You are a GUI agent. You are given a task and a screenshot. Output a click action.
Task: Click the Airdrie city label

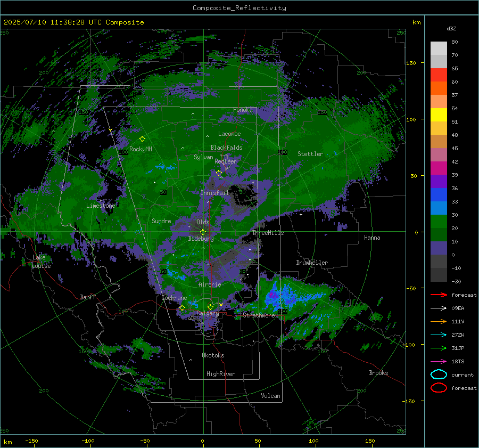[x=210, y=284]
